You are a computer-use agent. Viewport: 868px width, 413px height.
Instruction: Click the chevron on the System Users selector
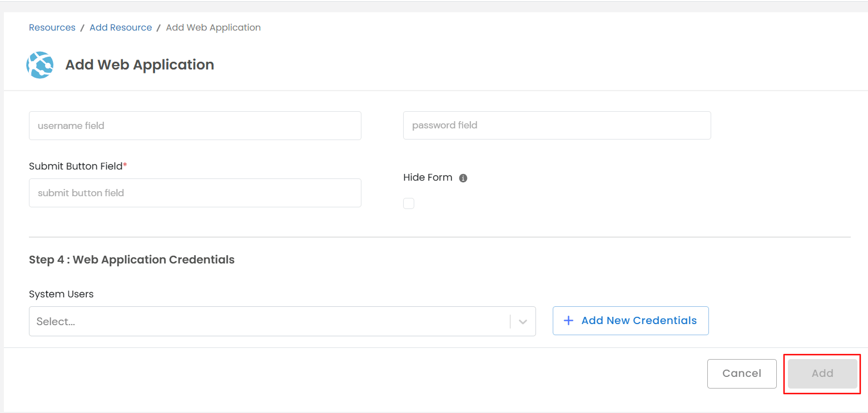click(522, 321)
